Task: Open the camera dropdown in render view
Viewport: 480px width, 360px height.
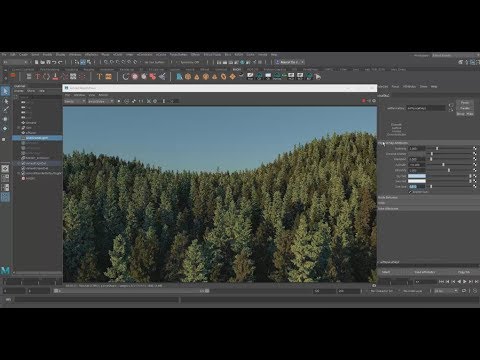Action: 101,101
